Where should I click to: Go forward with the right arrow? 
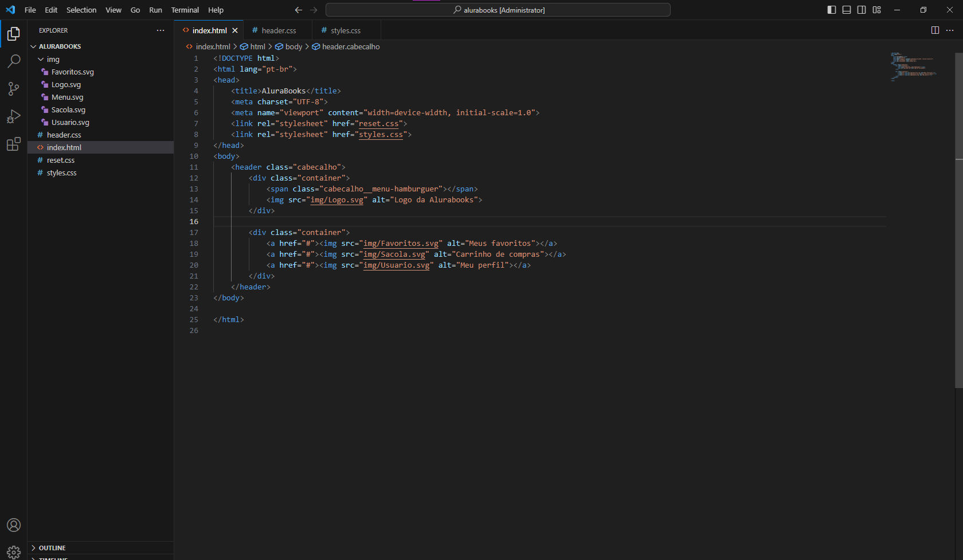coord(314,10)
